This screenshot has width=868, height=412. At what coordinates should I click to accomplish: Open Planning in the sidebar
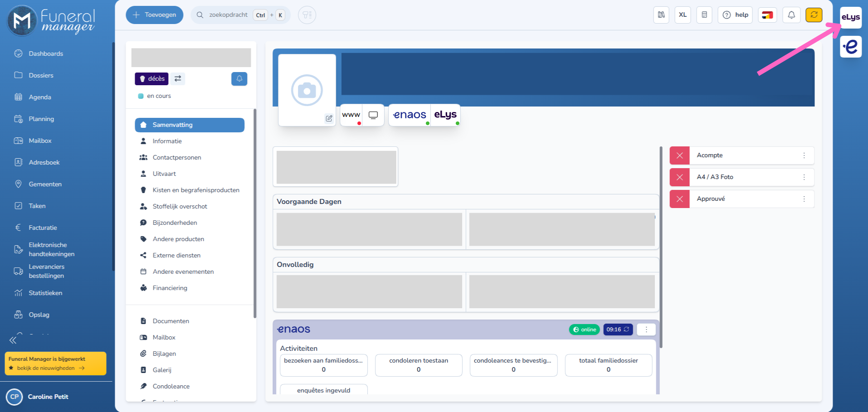[x=41, y=119]
